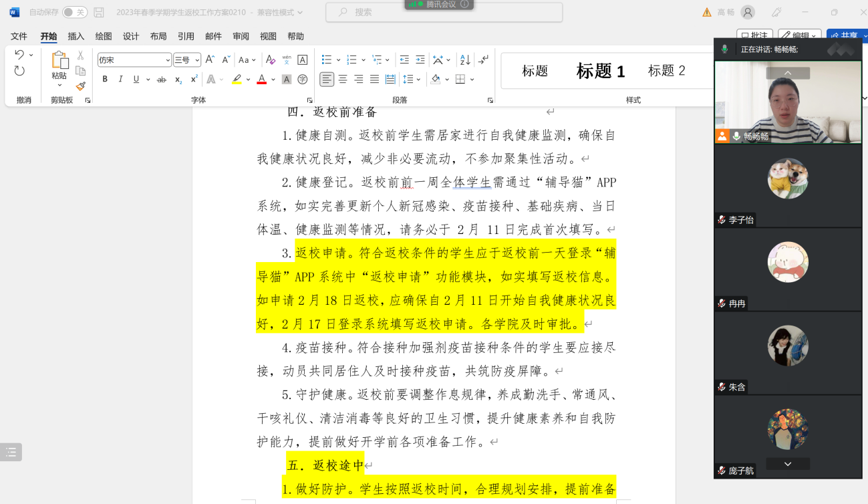868x504 pixels.
Task: Switch to the 审阅 ribbon tab
Action: point(241,36)
